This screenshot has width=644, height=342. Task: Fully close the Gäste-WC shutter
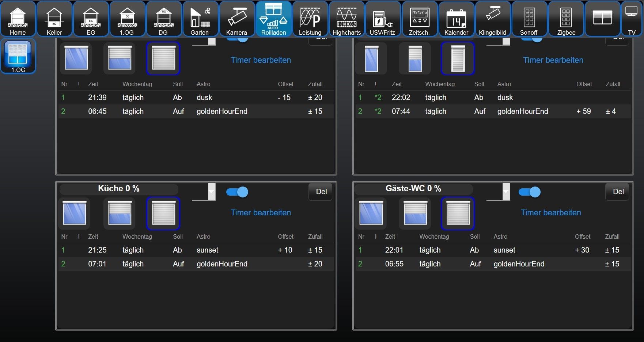click(458, 213)
